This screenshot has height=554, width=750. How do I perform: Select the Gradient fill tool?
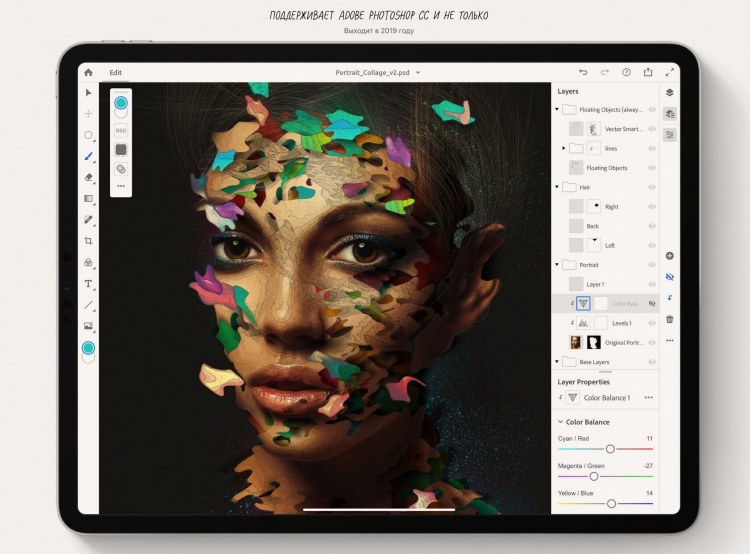(x=88, y=198)
